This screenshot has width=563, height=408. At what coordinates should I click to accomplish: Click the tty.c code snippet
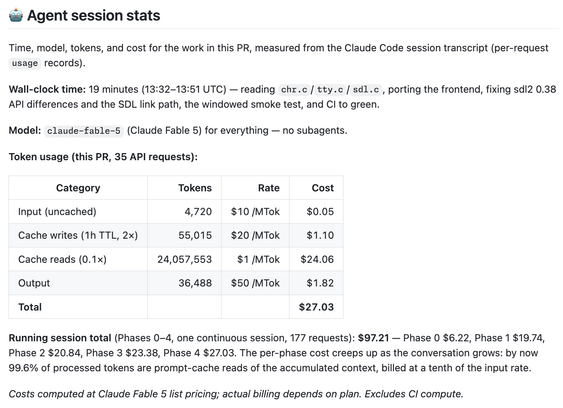coord(330,89)
